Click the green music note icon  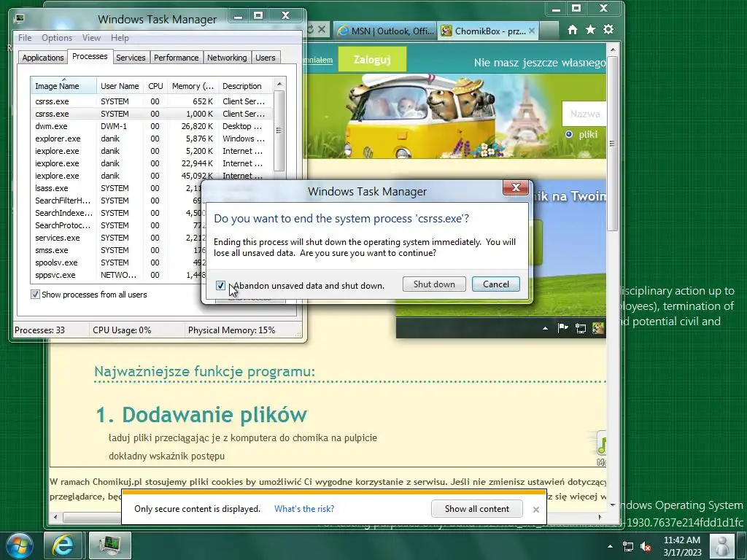pyautogui.click(x=602, y=444)
